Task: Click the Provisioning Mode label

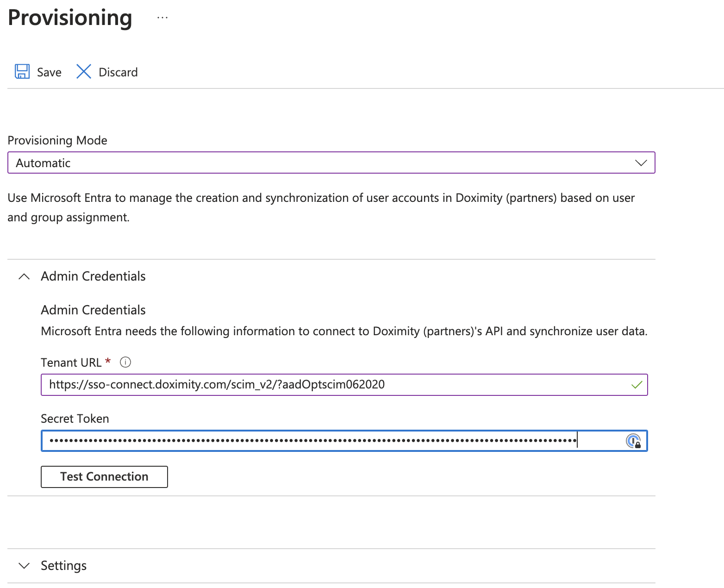Action: pos(57,140)
